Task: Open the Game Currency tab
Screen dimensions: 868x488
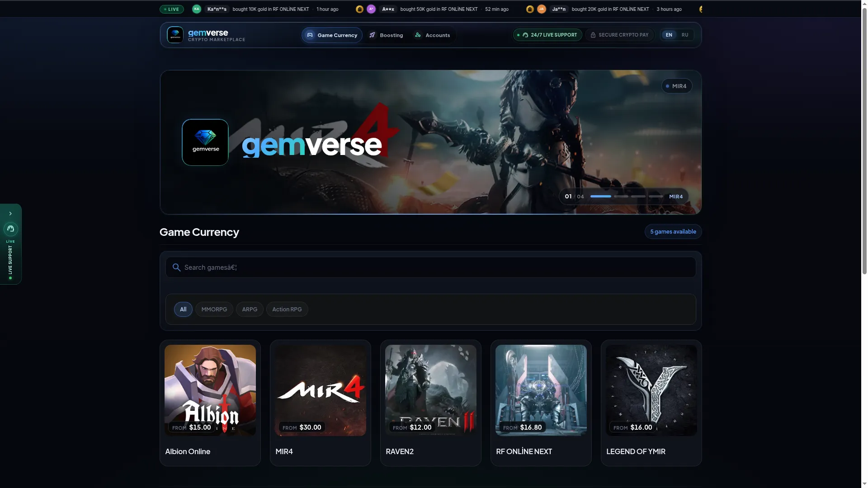Action: point(332,35)
